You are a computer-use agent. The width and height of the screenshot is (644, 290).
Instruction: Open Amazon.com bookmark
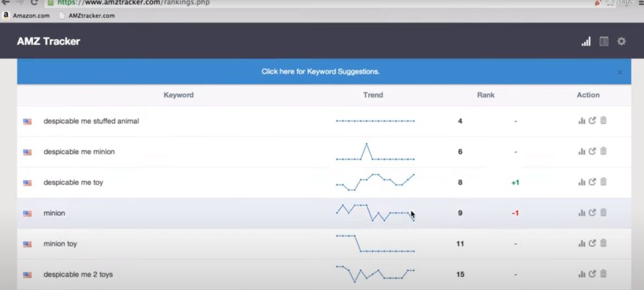26,15
